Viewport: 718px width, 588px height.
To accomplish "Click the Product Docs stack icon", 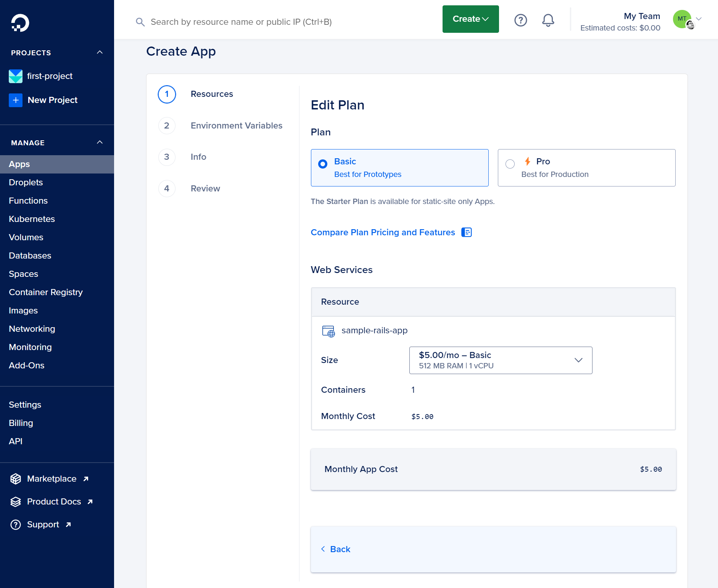I will point(16,502).
